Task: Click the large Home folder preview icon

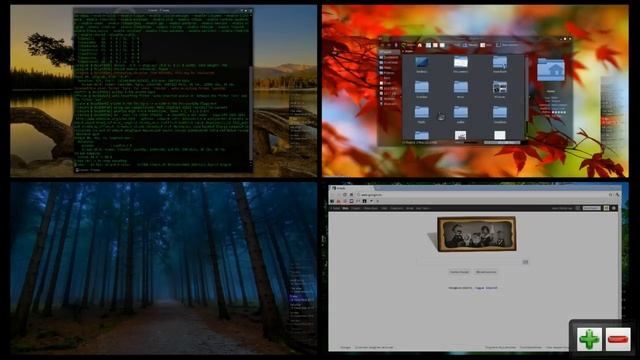Action: point(551,70)
